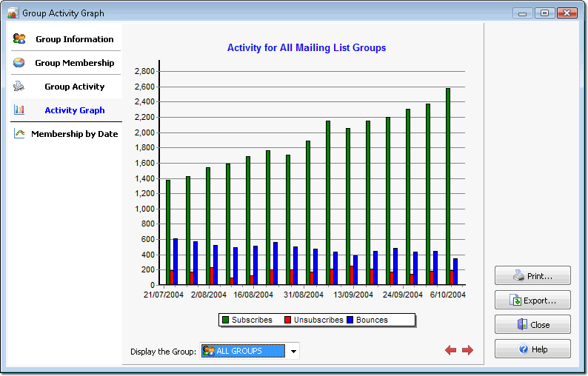Image resolution: width=588 pixels, height=376 pixels.
Task: Go to previous graph period with left arrow
Action: (450, 350)
